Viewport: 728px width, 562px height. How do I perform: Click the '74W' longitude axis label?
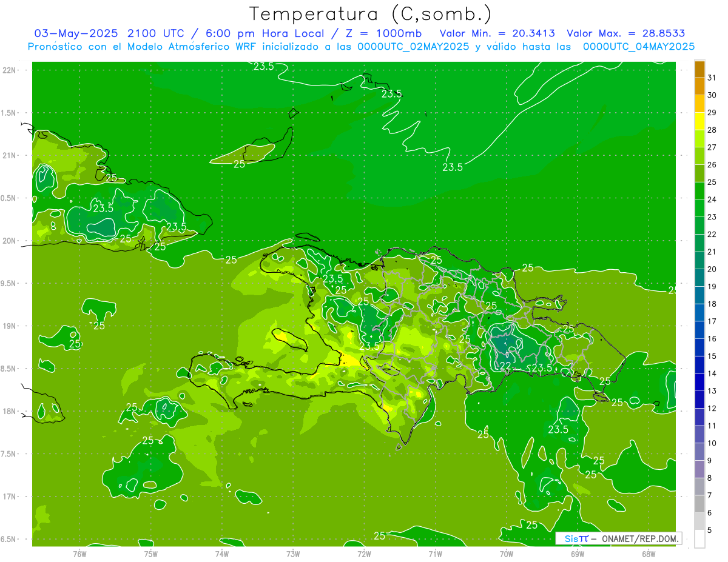pos(222,554)
